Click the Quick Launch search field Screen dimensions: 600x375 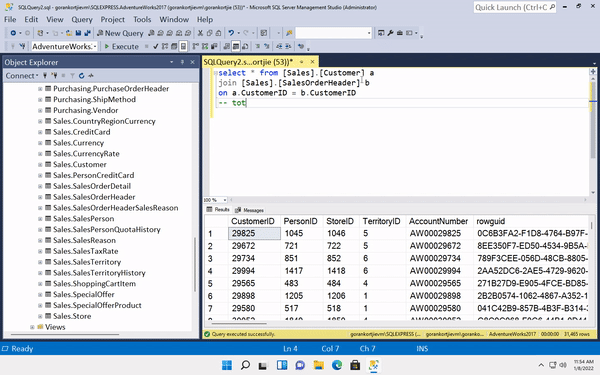pyautogui.click(x=515, y=7)
